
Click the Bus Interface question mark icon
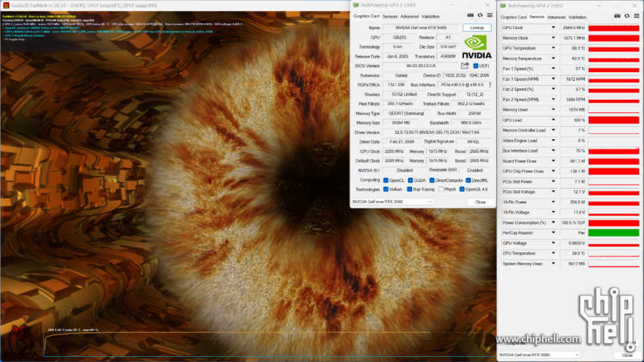(490, 85)
